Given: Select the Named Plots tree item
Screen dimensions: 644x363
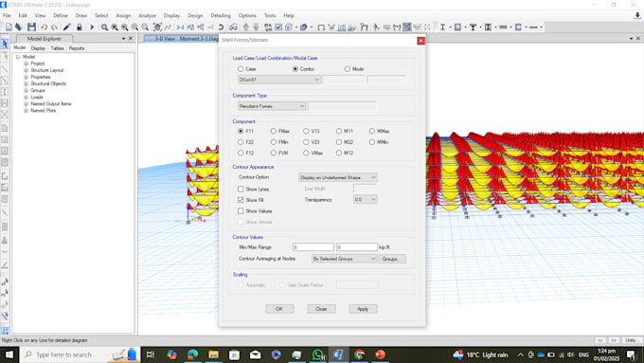Looking at the screenshot, I should click(x=44, y=111).
